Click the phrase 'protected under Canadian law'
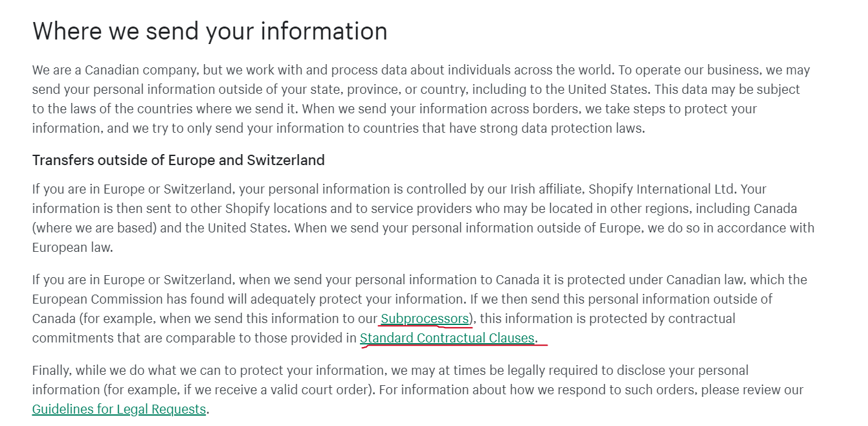The width and height of the screenshot is (868, 426). 655,280
